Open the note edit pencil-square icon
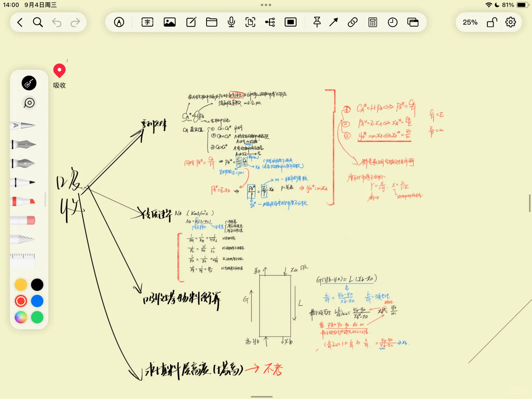This screenshot has height=399, width=532. click(x=191, y=23)
